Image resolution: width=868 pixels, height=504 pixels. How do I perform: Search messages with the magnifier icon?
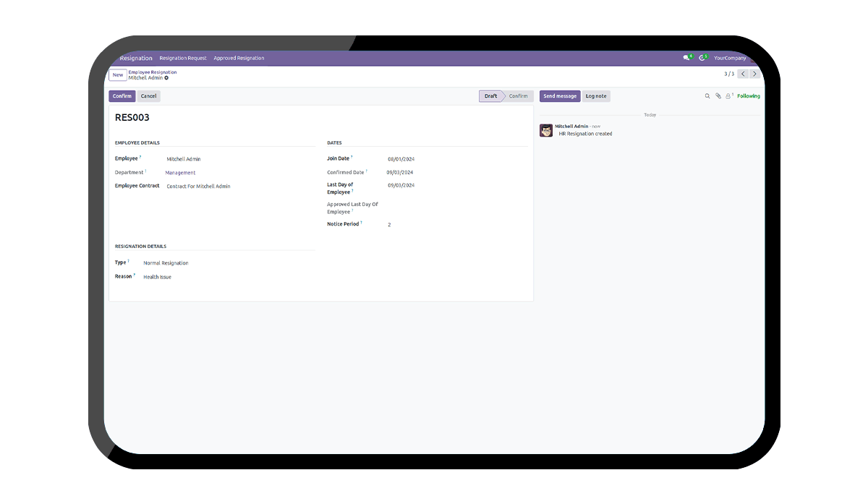pos(707,96)
